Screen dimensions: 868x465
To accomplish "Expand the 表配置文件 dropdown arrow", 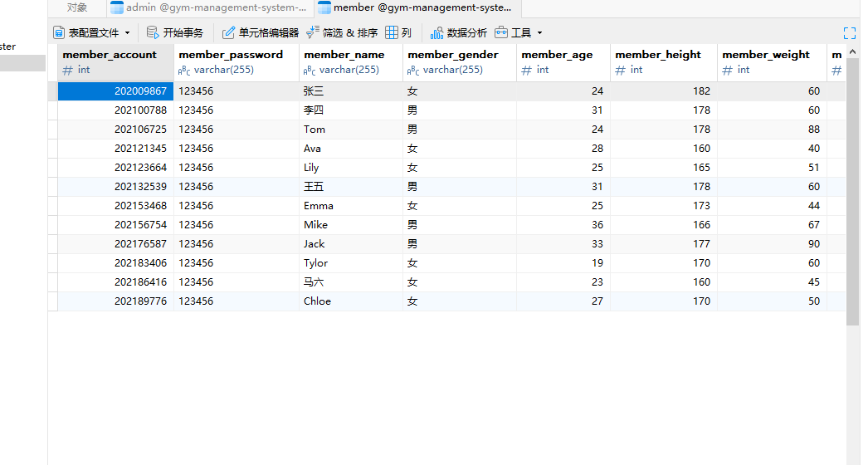I will click(x=127, y=33).
